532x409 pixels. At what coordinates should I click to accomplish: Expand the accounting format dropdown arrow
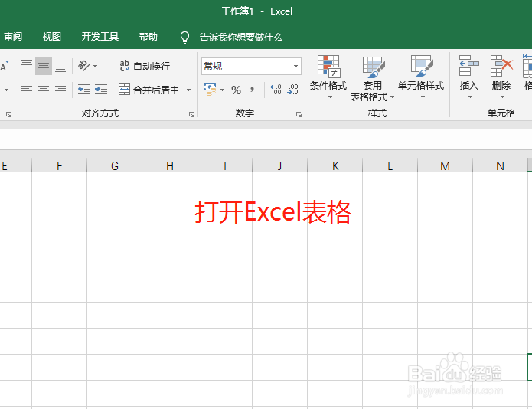click(x=222, y=90)
